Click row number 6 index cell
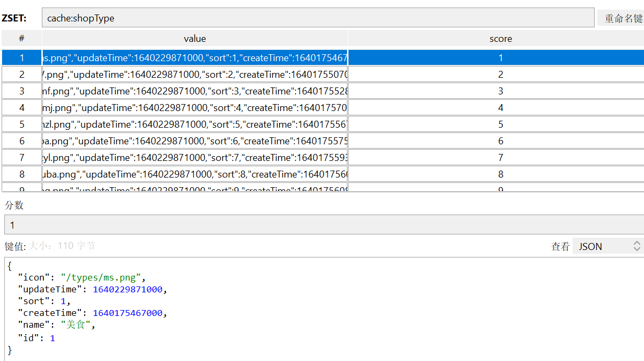The image size is (644, 361). click(x=21, y=141)
